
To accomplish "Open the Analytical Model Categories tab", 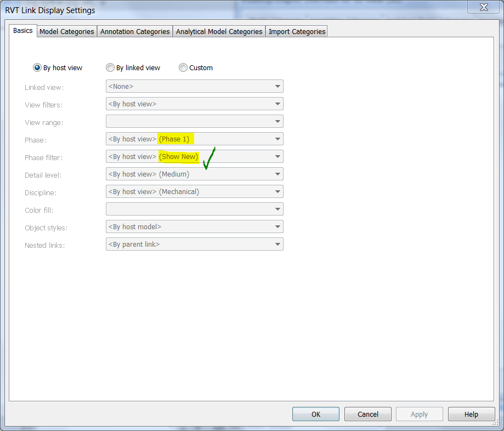I will 218,31.
